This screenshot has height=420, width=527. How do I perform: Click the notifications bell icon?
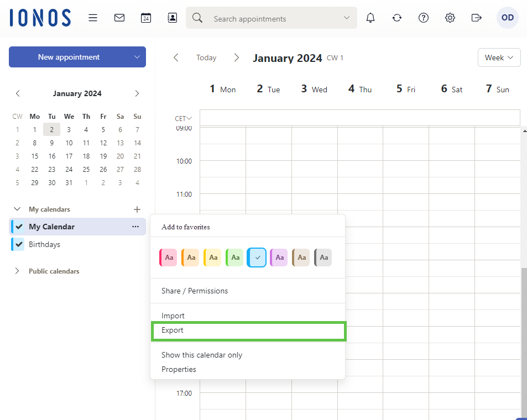point(371,18)
